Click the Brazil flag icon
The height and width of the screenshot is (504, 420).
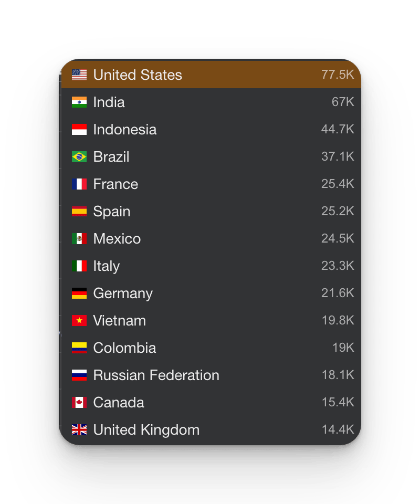coord(79,157)
